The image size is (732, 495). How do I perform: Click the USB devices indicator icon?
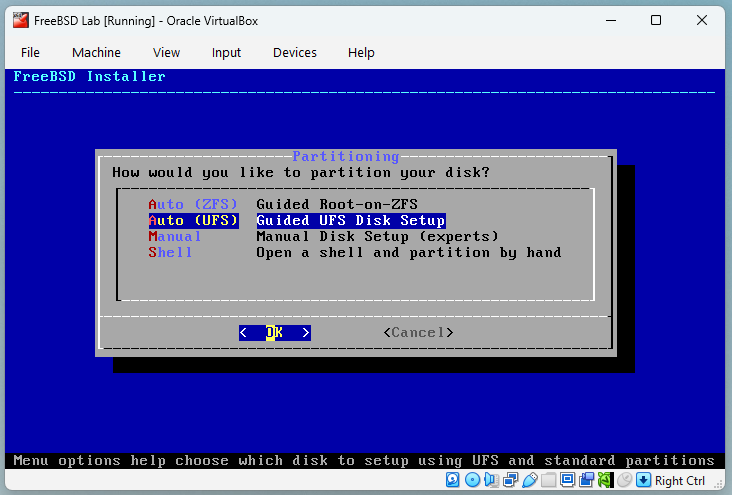tap(530, 480)
